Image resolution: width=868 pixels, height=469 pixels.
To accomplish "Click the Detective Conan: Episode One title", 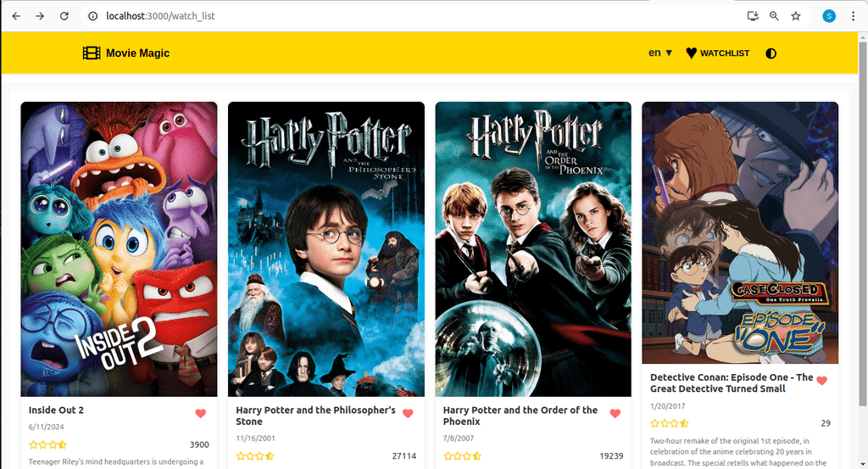I will click(732, 383).
